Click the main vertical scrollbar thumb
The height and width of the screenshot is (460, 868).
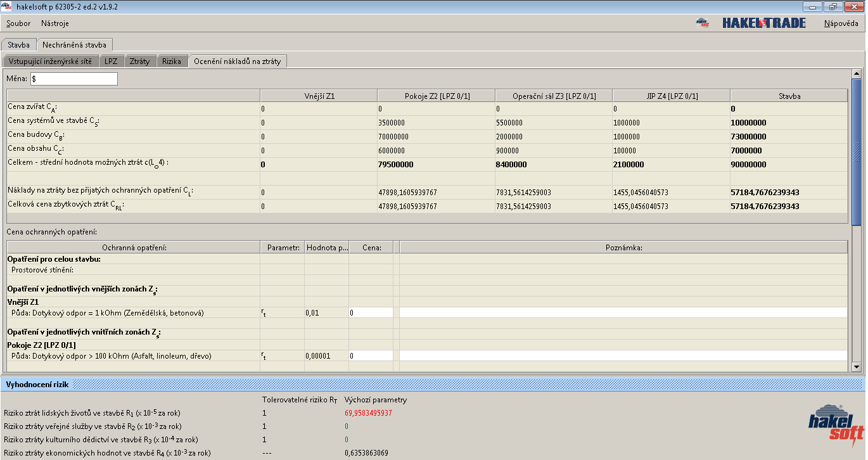(857, 152)
